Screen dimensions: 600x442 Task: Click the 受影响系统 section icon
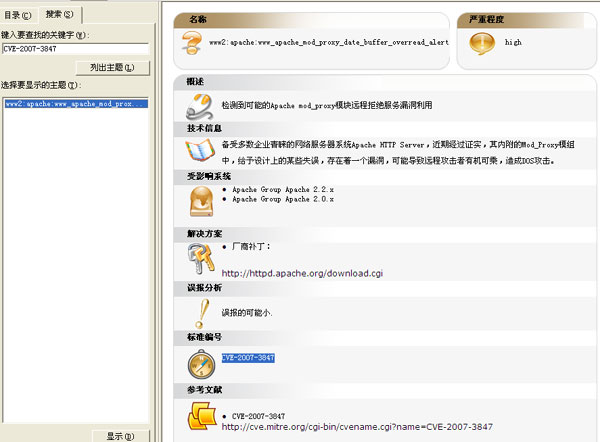click(x=200, y=202)
